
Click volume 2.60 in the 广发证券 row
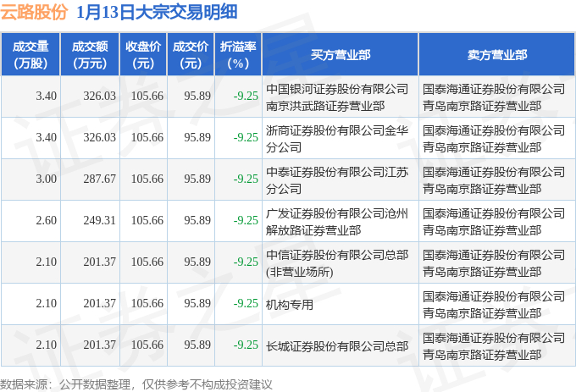(x=47, y=220)
